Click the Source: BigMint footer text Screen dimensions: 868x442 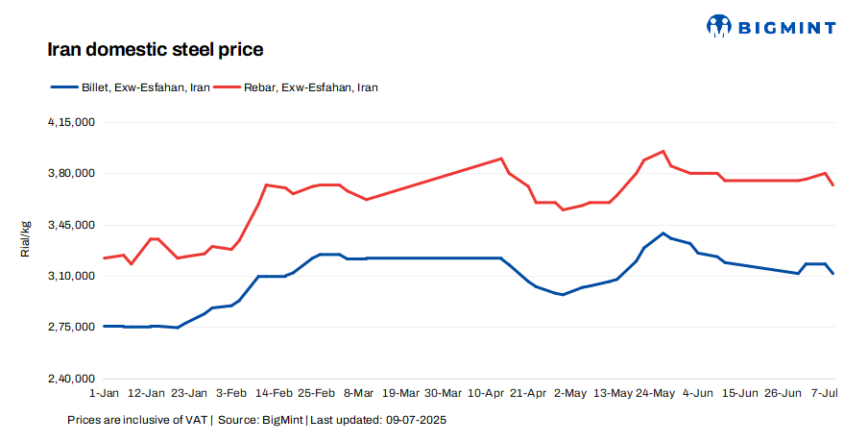pos(261,421)
